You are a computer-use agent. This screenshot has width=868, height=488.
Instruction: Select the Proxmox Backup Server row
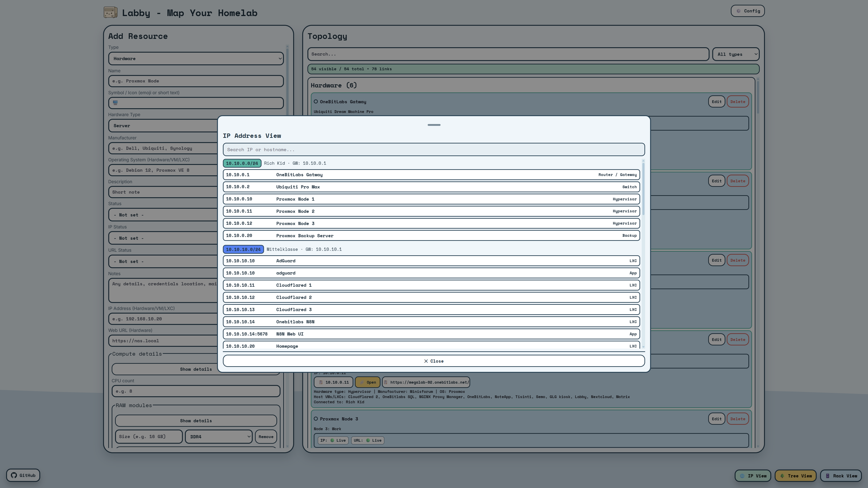click(x=431, y=235)
